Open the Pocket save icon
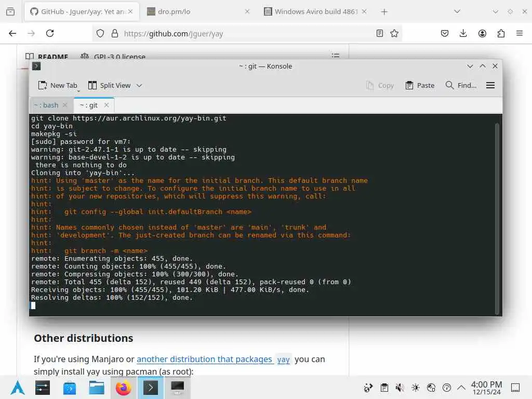532x399 pixels. coord(445,33)
